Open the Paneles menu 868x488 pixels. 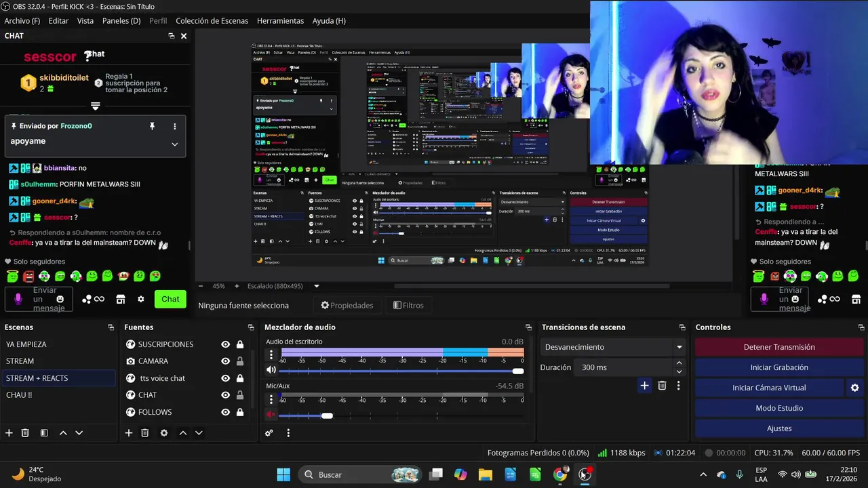tap(121, 21)
